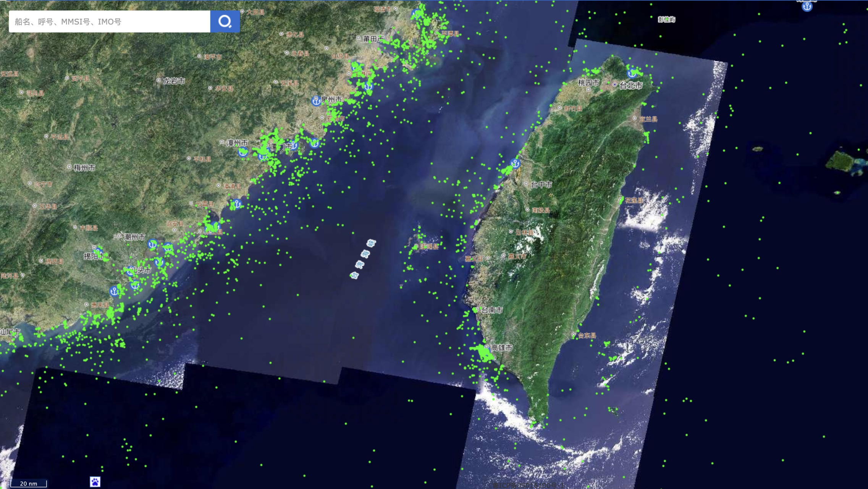This screenshot has width=868, height=489.
Task: Click the 台东县 county label
Action: coord(587,335)
